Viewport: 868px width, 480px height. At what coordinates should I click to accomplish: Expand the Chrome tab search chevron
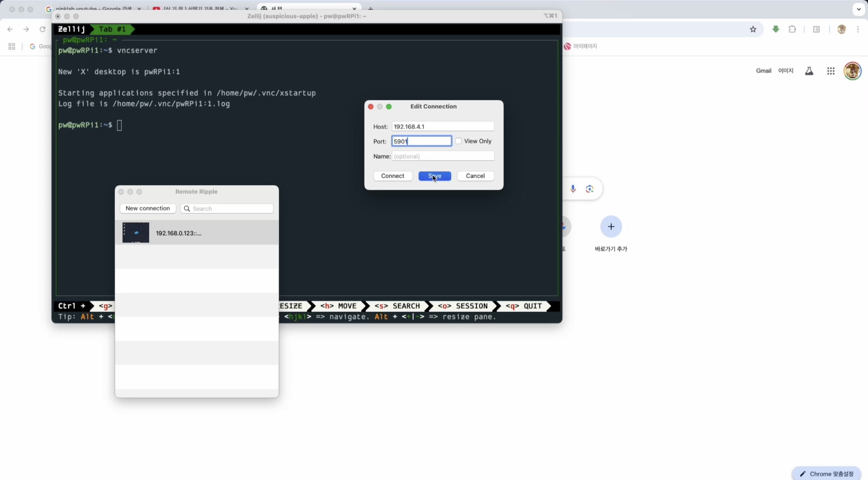[x=859, y=9]
